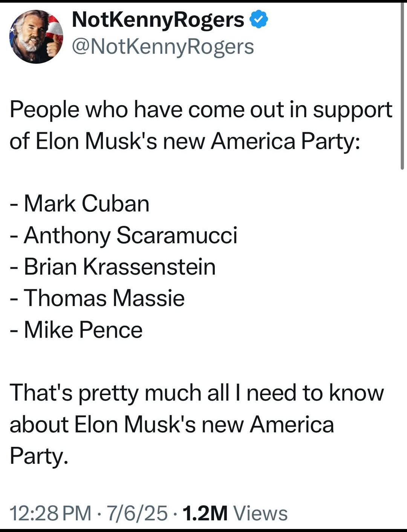Click the bold NotKennyRogers display name

tap(158, 20)
